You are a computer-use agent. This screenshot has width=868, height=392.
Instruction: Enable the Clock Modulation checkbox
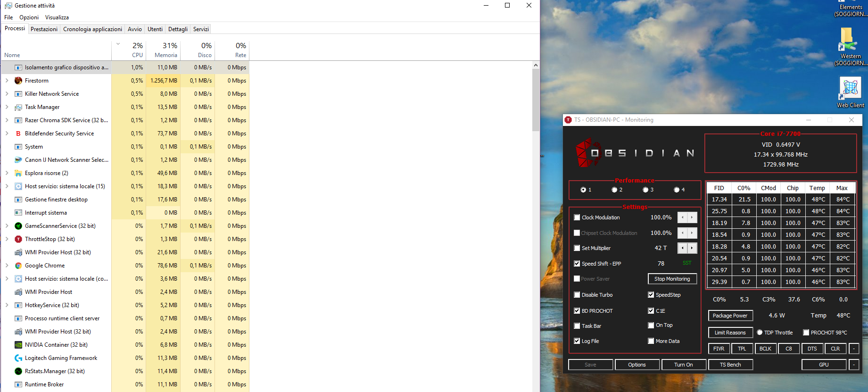pos(577,217)
